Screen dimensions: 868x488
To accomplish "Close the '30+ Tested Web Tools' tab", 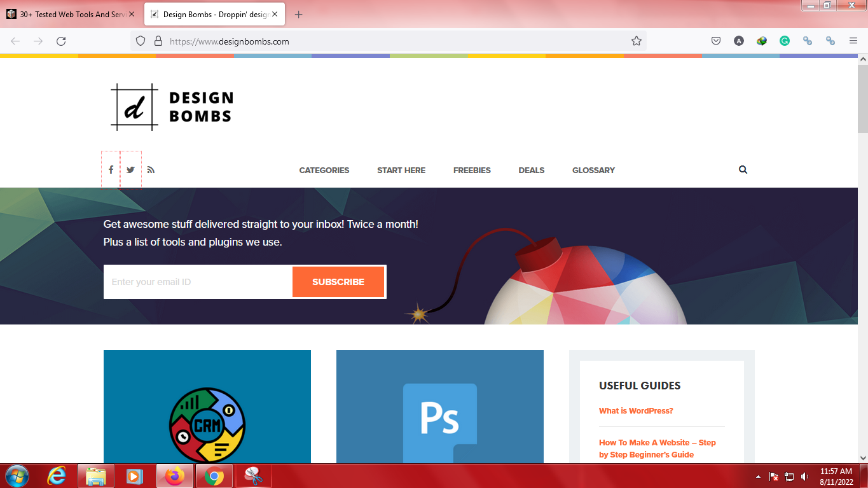I will point(132,14).
